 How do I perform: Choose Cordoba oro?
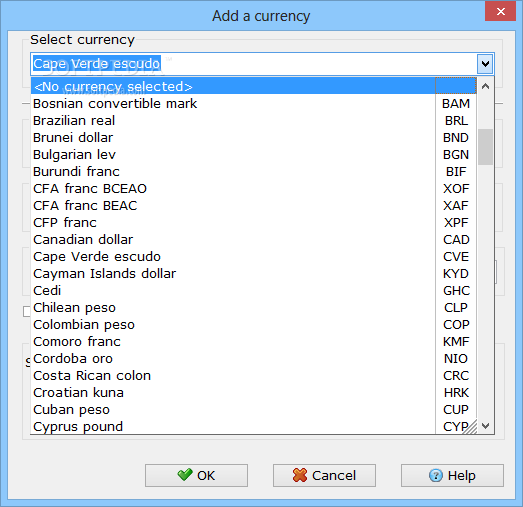tap(253, 359)
